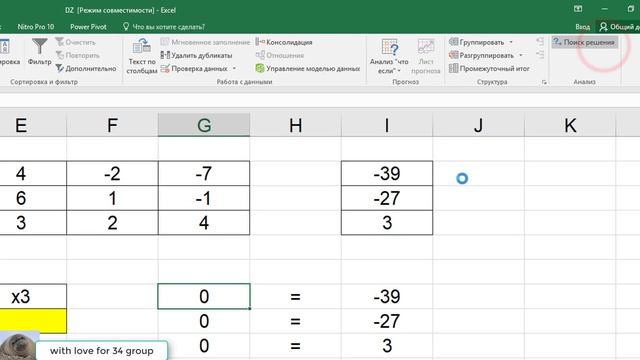640x360 pixels.
Task: Select bordered cell -27 in column I
Action: (387, 198)
